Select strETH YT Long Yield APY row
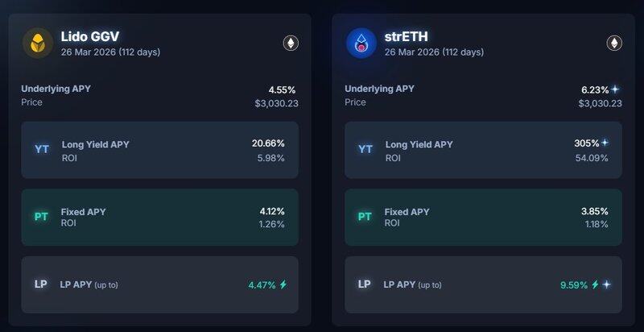644x332 pixels. click(483, 150)
